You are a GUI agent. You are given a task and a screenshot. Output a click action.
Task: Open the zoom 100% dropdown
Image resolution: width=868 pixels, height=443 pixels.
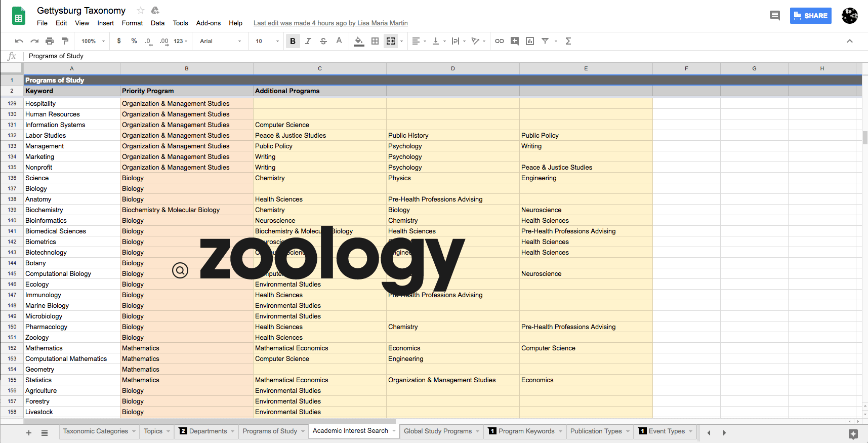tap(93, 41)
